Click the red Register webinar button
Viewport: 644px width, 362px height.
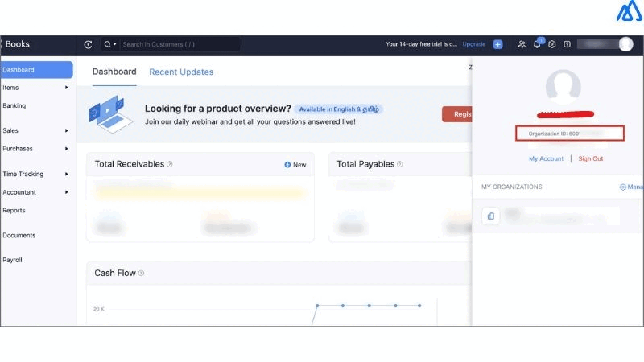[456, 114]
